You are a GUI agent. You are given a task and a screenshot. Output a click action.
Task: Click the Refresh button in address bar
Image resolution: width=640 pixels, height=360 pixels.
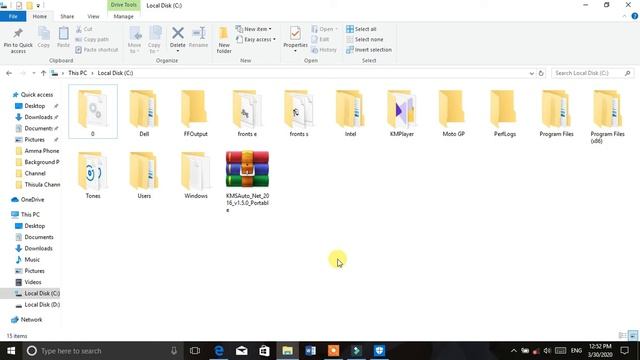point(541,73)
